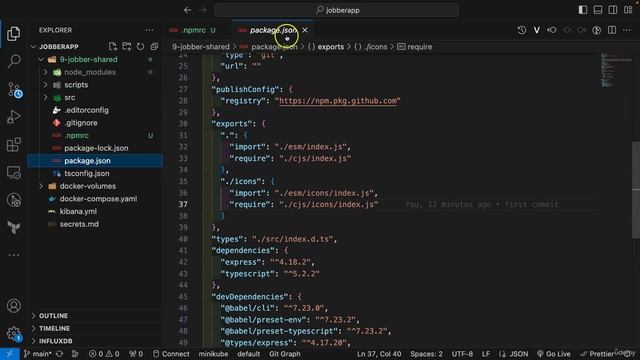Screen dimensions: 640x360
Task: Expand the scripts folder
Action: (x=46, y=85)
